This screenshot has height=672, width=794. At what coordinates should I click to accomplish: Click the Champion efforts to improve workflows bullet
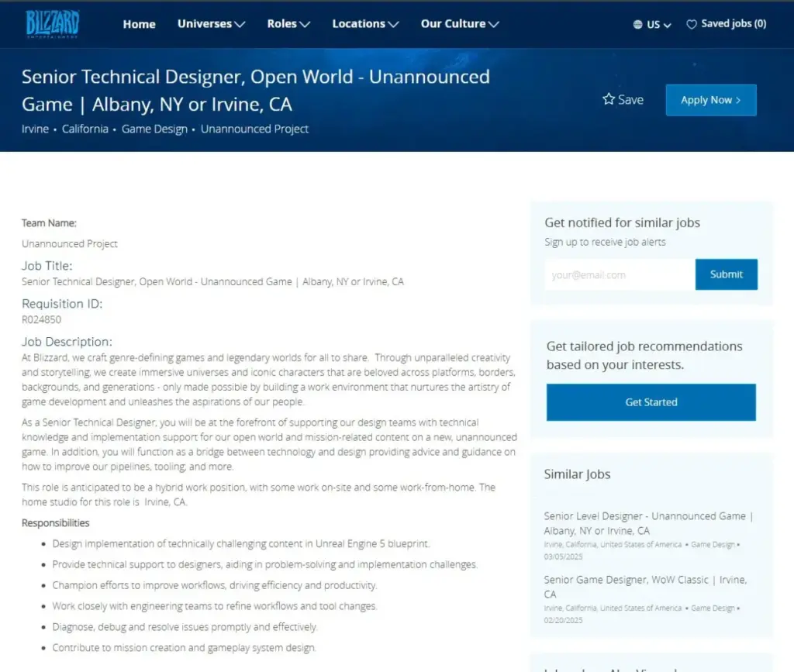pos(215,585)
